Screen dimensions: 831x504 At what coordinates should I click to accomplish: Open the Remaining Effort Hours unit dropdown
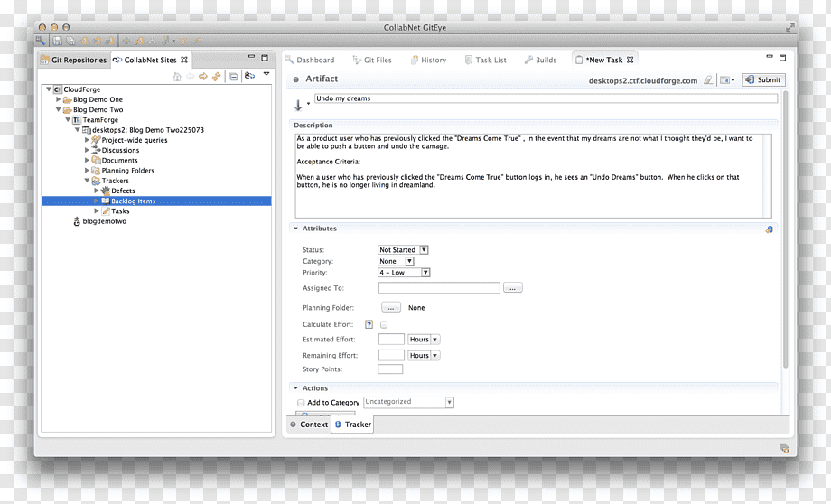click(424, 356)
